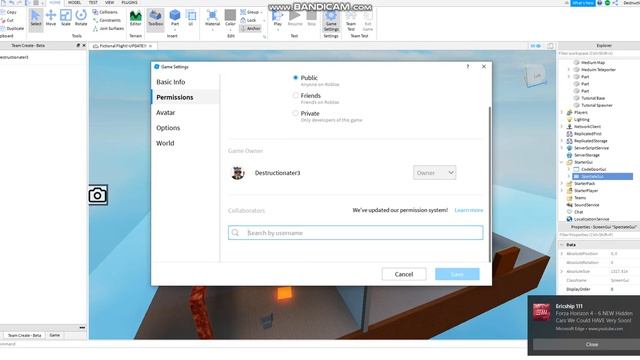Image resolution: width=640 pixels, height=360 pixels.
Task: Open the UI insert tool
Action: pos(191,18)
